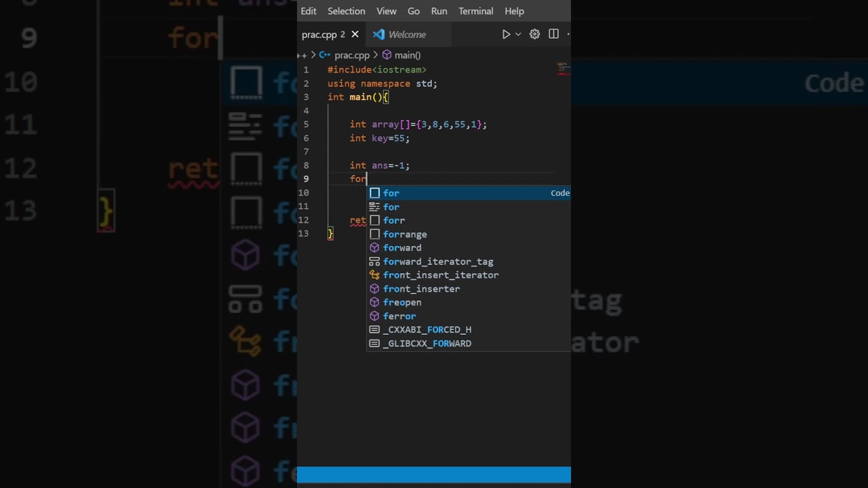The width and height of the screenshot is (868, 488).
Task: Choose the 'forrange' snippet suggestion
Action: (x=469, y=234)
